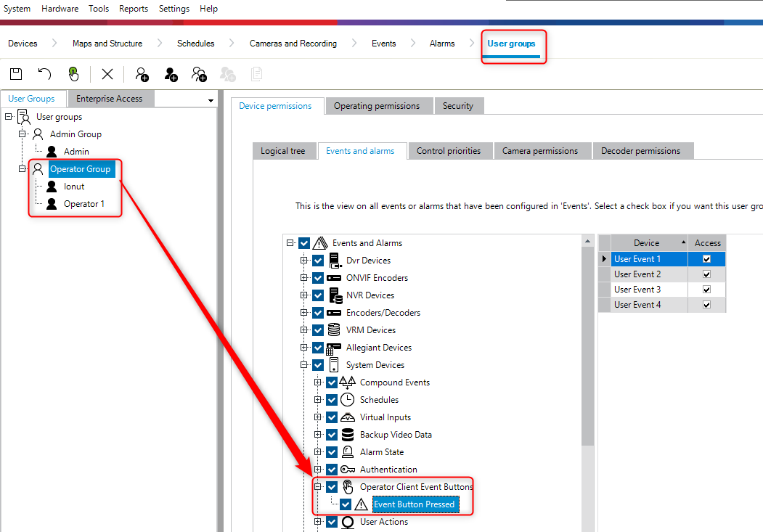Image resolution: width=763 pixels, height=532 pixels.
Task: Go to the Cameras and Recording section
Action: [293, 44]
